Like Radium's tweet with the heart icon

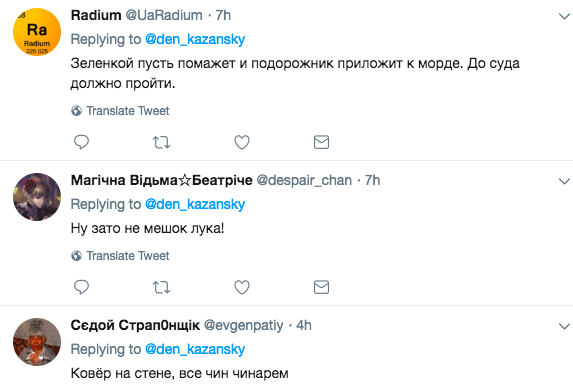(x=242, y=142)
